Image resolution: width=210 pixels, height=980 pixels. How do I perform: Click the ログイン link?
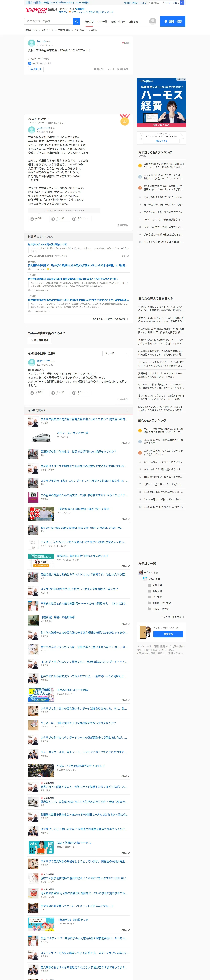[63, 12]
